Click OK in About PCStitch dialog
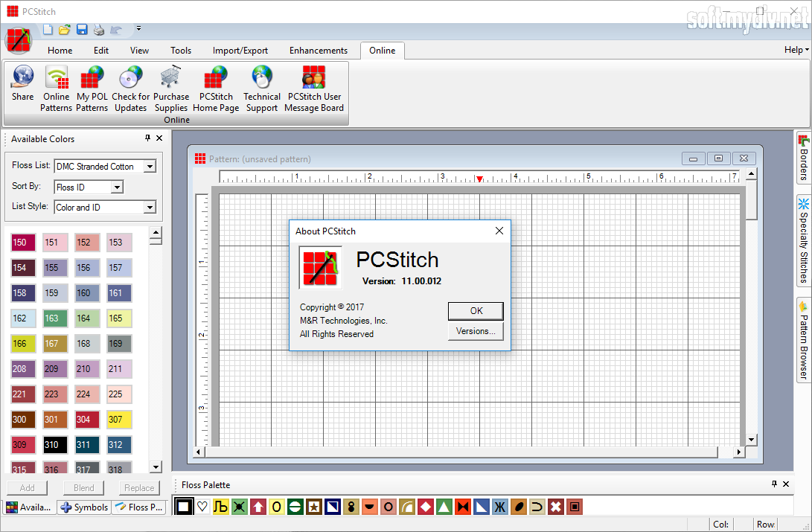 [476, 310]
